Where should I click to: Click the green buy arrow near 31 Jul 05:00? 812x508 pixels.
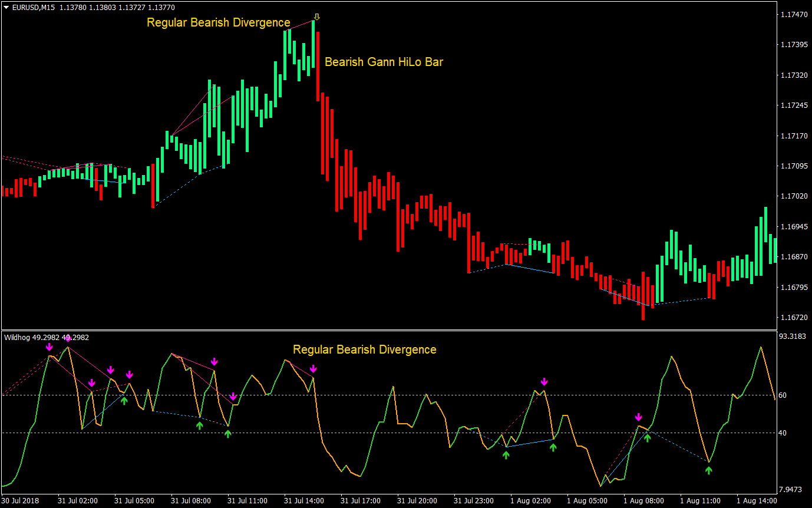pyautogui.click(x=124, y=401)
